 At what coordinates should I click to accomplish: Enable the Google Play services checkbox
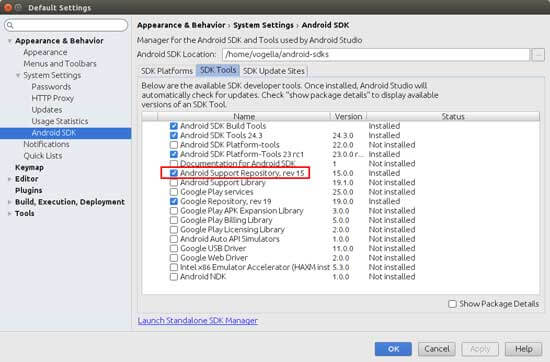174,192
